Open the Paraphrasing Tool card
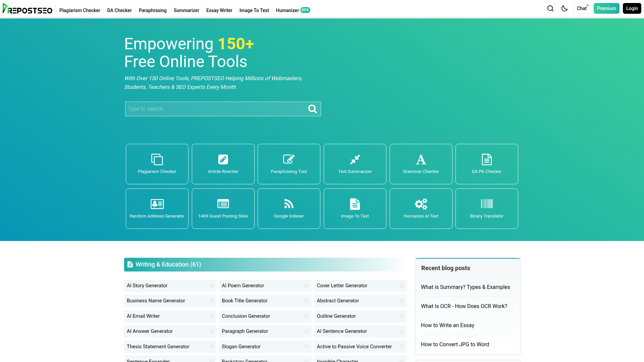The width and height of the screenshot is (644, 362). 289,164
